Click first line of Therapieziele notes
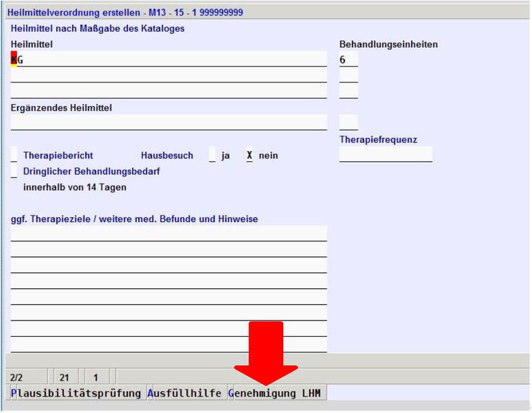 click(x=169, y=233)
